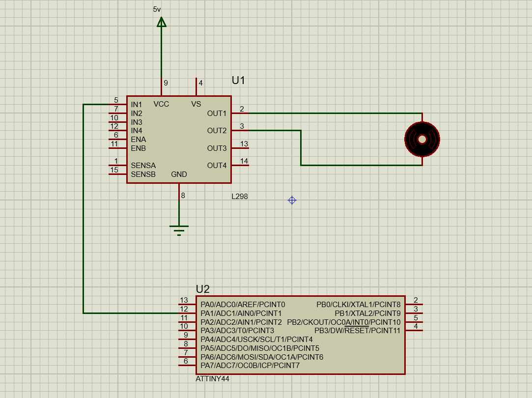Click the PB2/CKOUT/OC0A/INT0/PCINT10 pin label
532x398 pixels.
(x=344, y=322)
